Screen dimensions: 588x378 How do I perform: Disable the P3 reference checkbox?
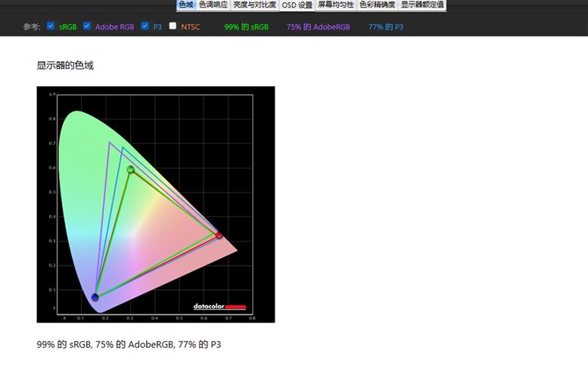(145, 26)
